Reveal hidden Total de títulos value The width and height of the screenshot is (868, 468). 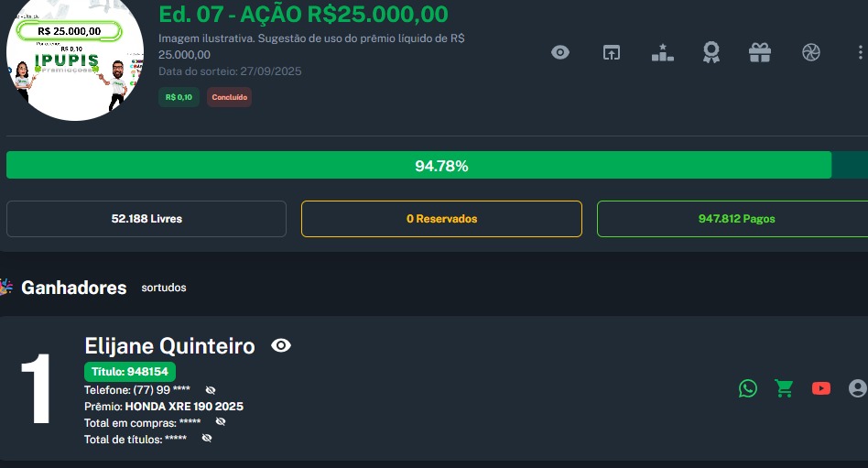(x=207, y=439)
